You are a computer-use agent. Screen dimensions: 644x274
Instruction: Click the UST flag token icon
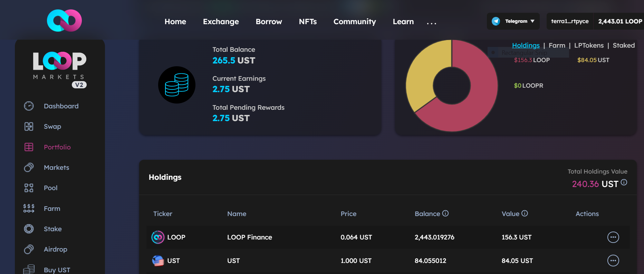click(x=158, y=261)
